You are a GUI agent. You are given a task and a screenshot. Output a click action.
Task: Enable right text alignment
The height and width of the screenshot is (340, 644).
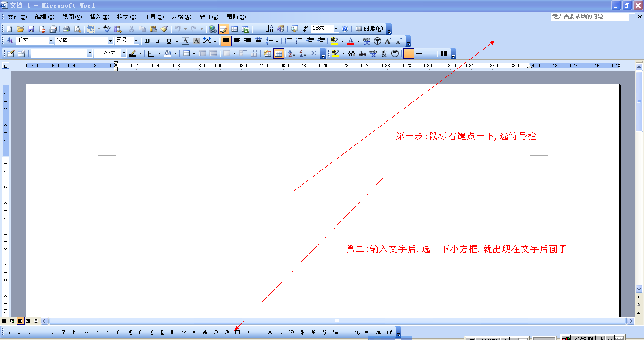pyautogui.click(x=248, y=41)
